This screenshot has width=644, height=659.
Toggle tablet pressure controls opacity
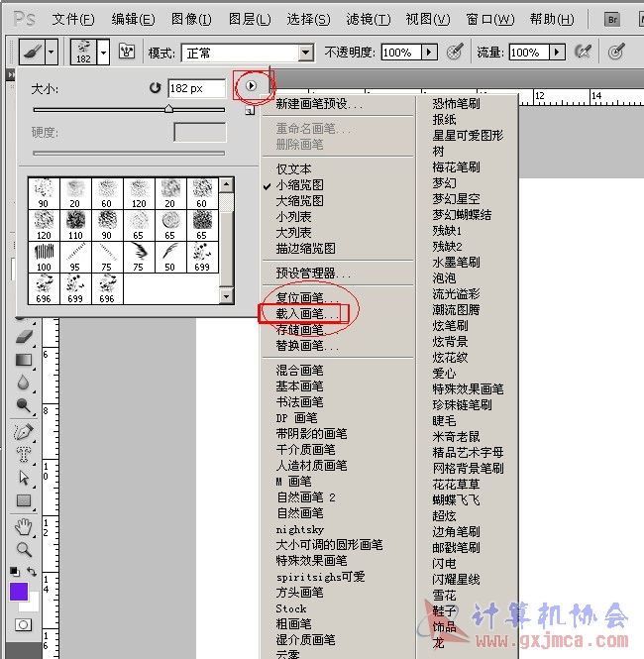[x=455, y=52]
